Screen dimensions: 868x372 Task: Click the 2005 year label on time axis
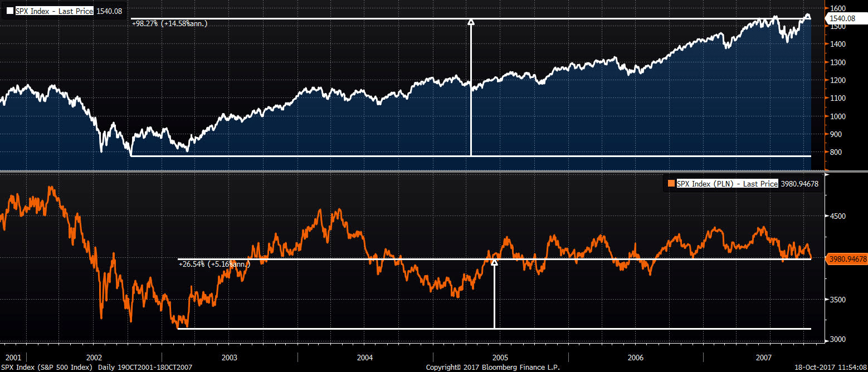click(x=500, y=357)
